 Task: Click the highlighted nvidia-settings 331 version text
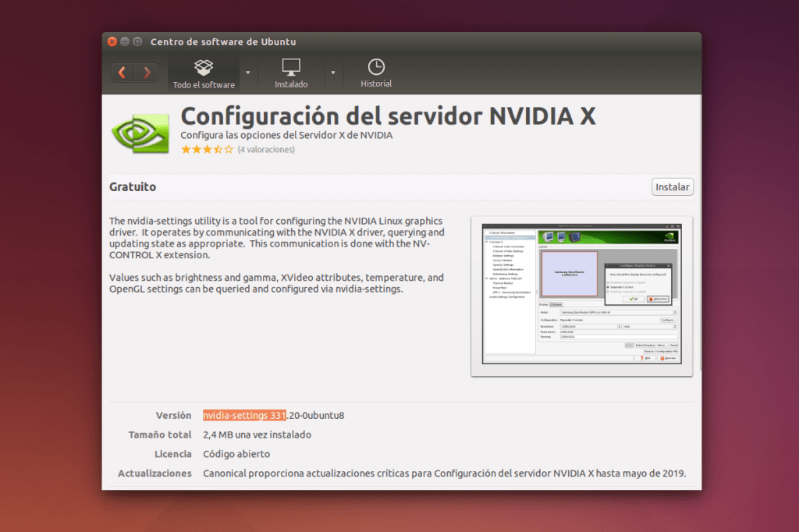point(244,415)
